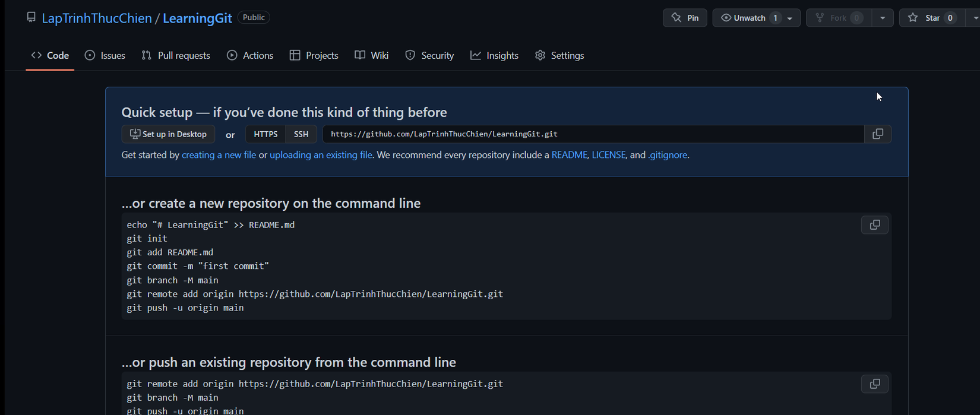This screenshot has width=980, height=415.
Task: Click the Pin repository button
Action: (x=685, y=18)
